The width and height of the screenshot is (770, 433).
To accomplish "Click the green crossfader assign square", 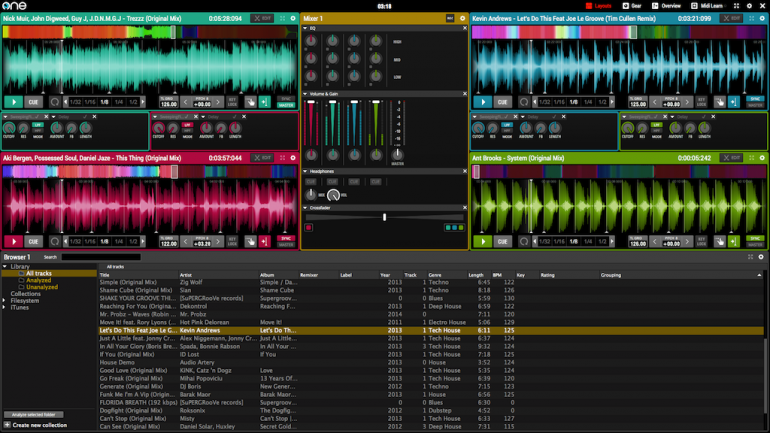I will (x=461, y=228).
